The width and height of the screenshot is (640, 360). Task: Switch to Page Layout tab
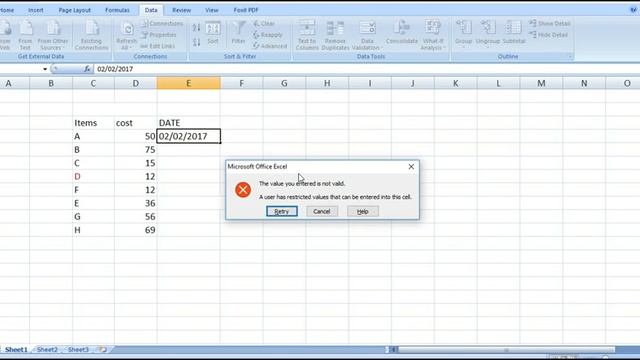(74, 10)
